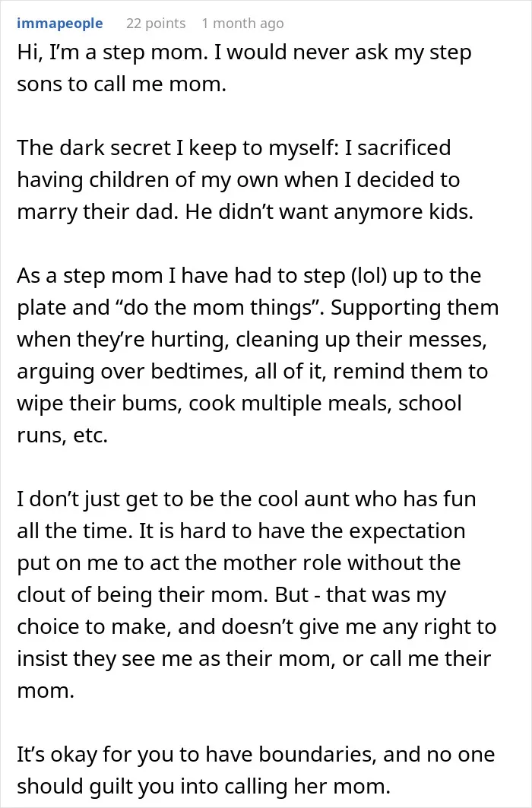
Task: Click the 22 points score label
Action: coord(156,24)
